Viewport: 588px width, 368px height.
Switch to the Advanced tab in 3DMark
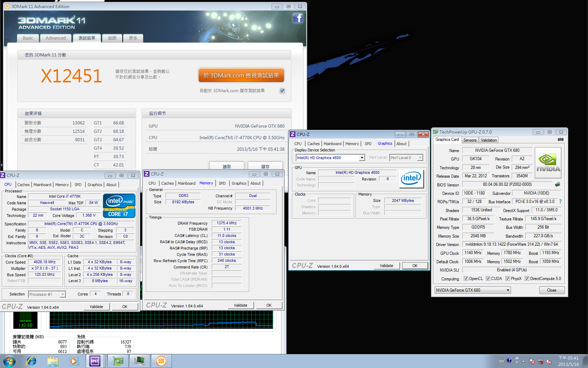[56, 38]
